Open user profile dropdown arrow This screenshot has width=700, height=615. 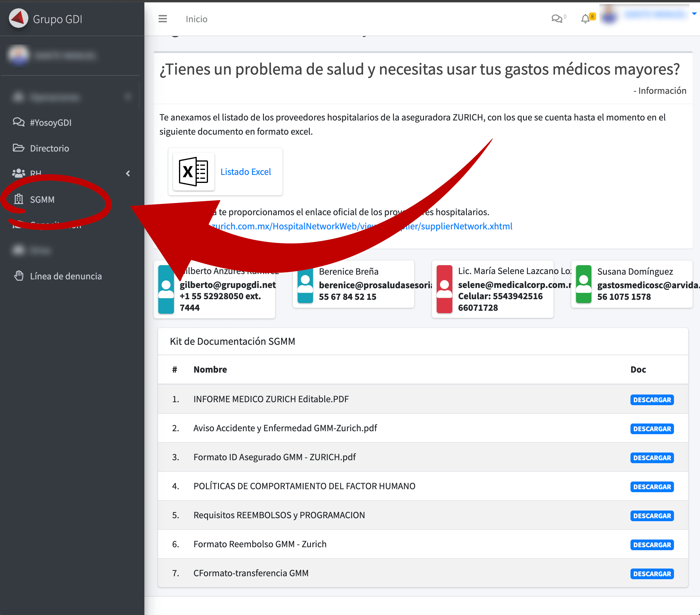(694, 14)
